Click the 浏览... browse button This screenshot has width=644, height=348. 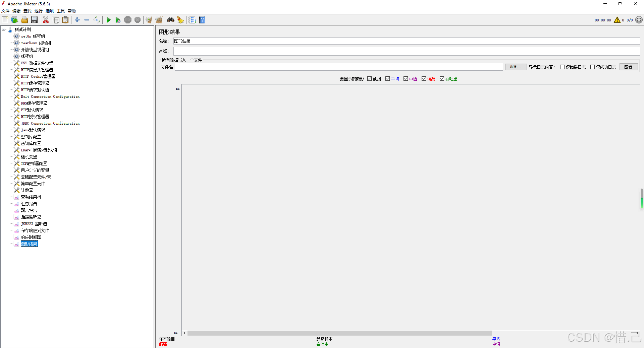tap(516, 67)
